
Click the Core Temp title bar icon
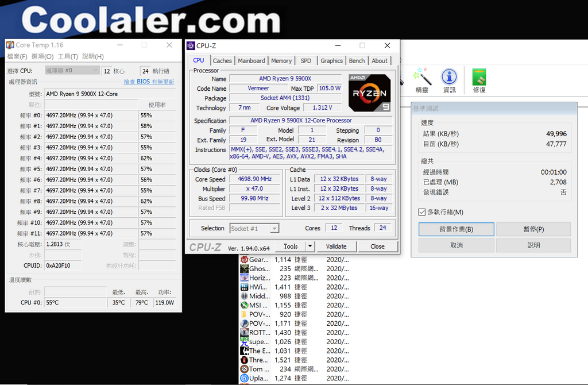(x=10, y=45)
